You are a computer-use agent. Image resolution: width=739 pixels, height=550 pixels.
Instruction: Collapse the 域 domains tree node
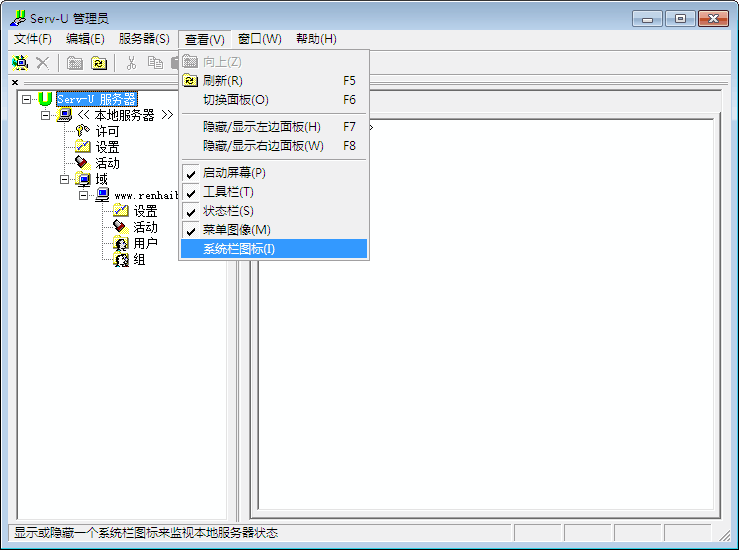64,179
